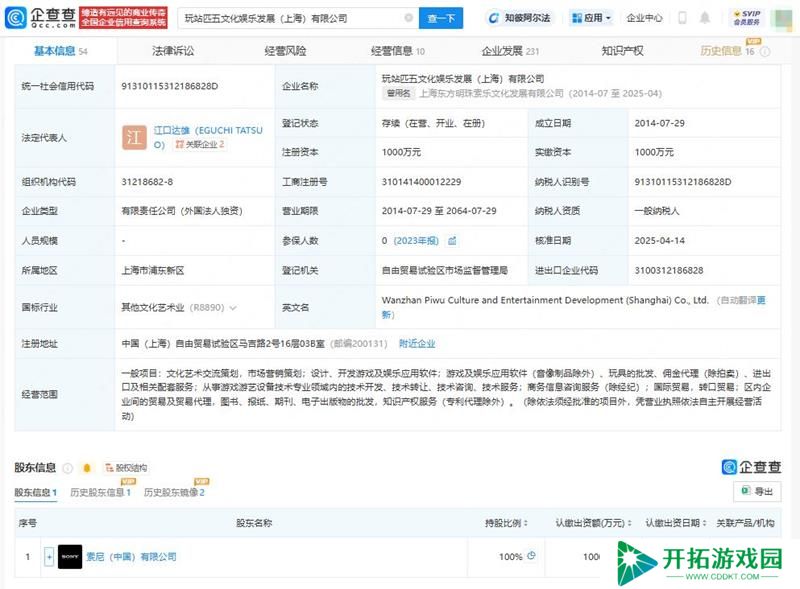Image resolution: width=800 pixels, height=589 pixels.
Task: Open the user avatar in the header
Action: 781,18
